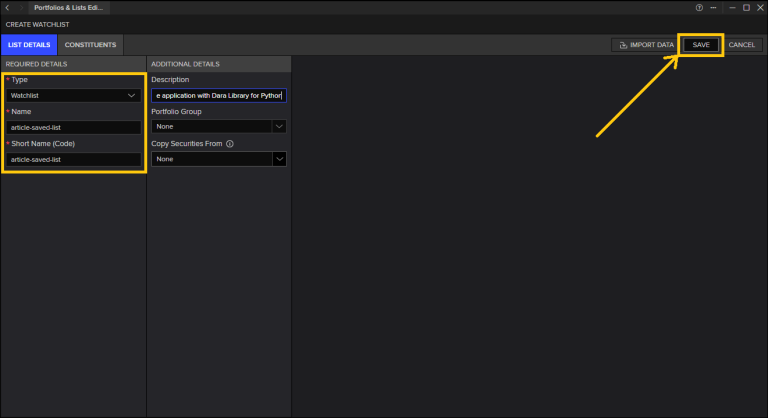Open the Portfolio Group dropdown
The height and width of the screenshot is (418, 768).
219,126
